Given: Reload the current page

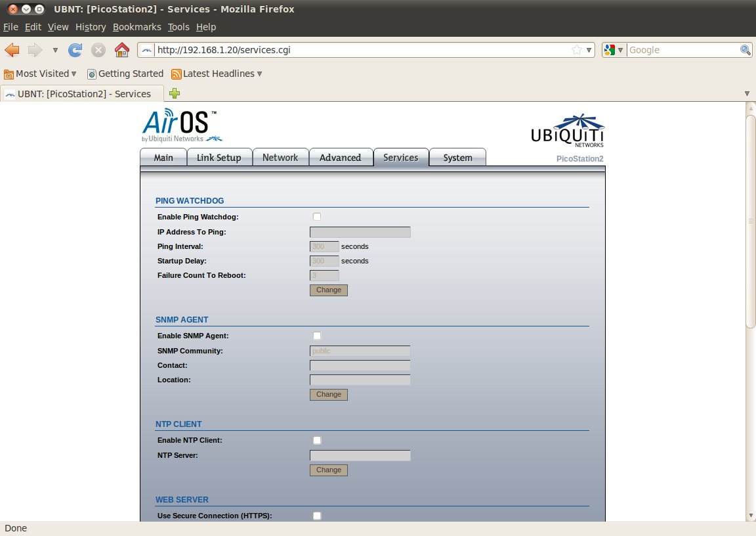Looking at the screenshot, I should (x=75, y=50).
